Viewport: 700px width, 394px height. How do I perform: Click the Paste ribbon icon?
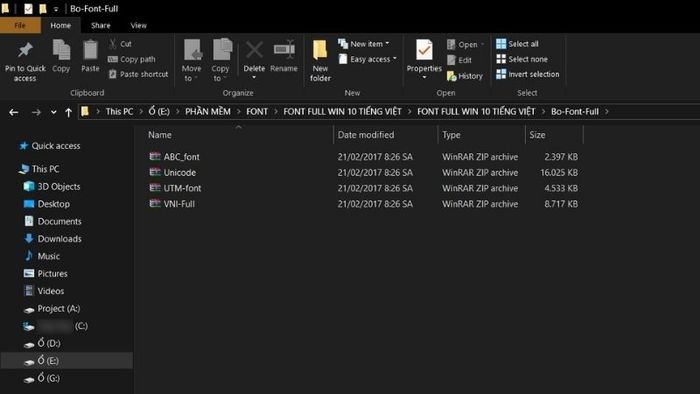tap(90, 50)
